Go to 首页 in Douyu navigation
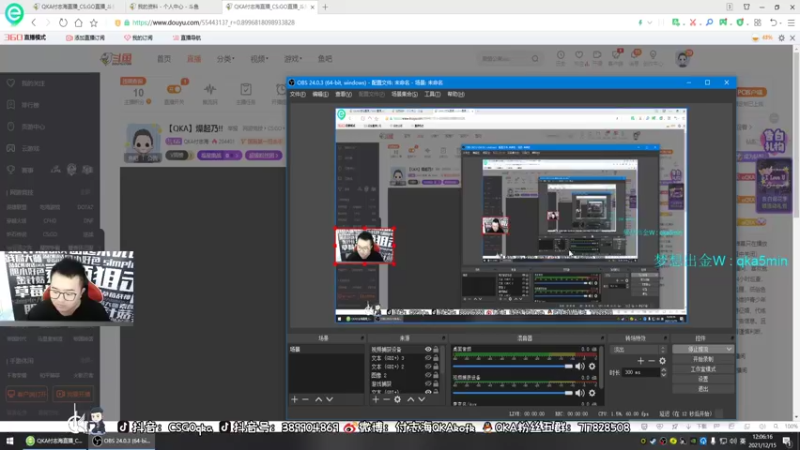 click(164, 59)
